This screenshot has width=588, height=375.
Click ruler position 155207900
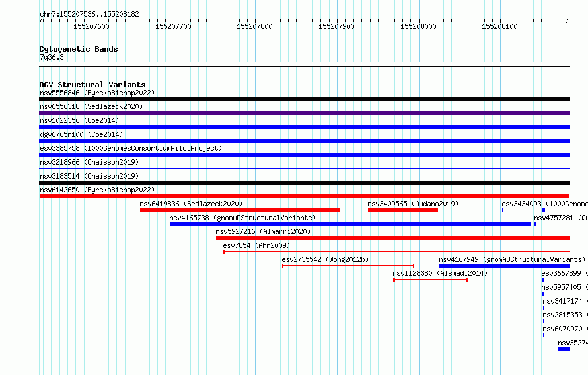(x=336, y=26)
